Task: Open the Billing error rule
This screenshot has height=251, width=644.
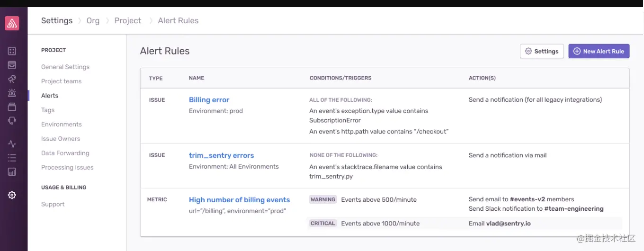Action: pos(209,100)
